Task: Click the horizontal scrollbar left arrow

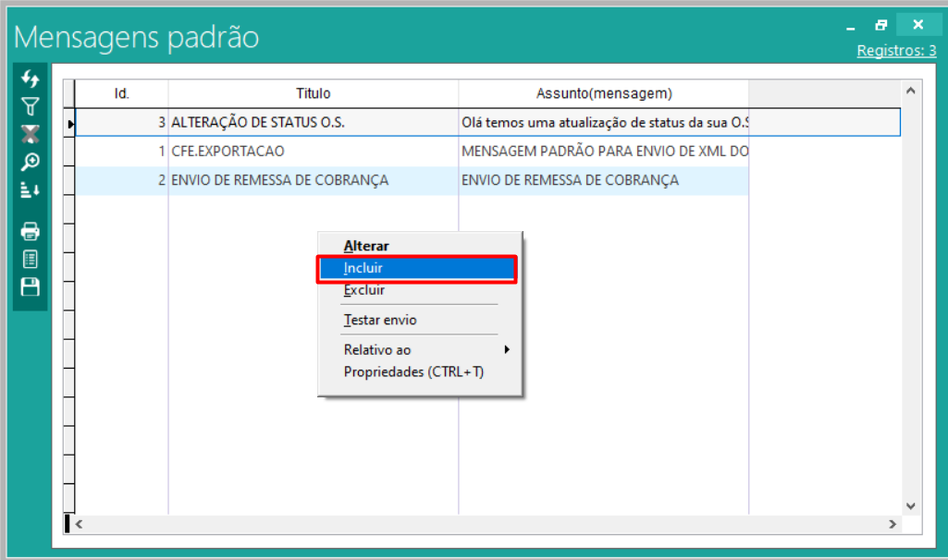Action: point(80,524)
